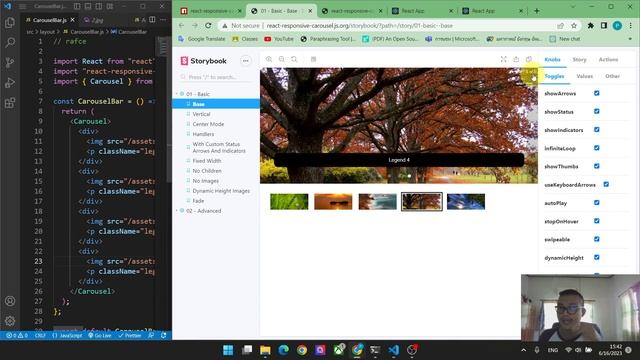Click Storybook zoom in icon
Viewport: 640px width, 360px height.
pos(269,59)
